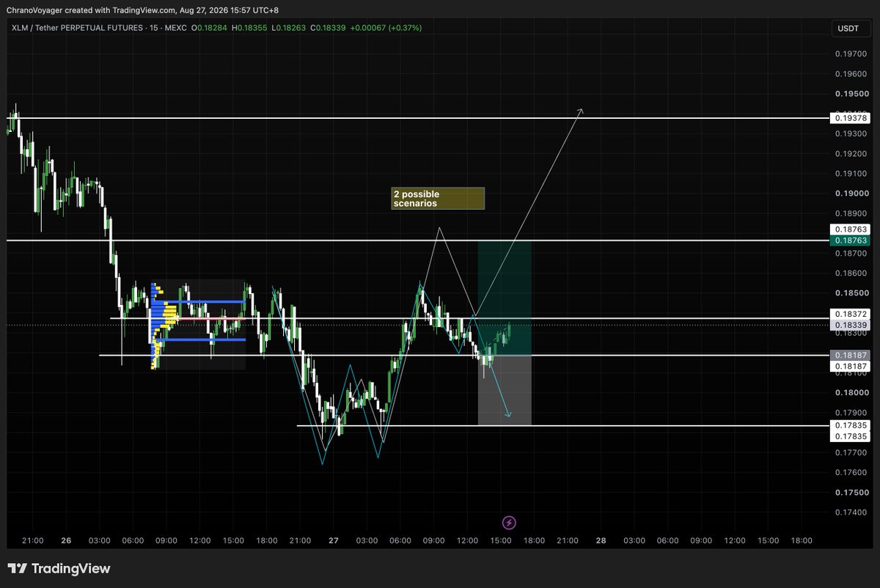Click the 0.17900 price scale value
Image resolution: width=880 pixels, height=588 pixels.
click(x=850, y=413)
